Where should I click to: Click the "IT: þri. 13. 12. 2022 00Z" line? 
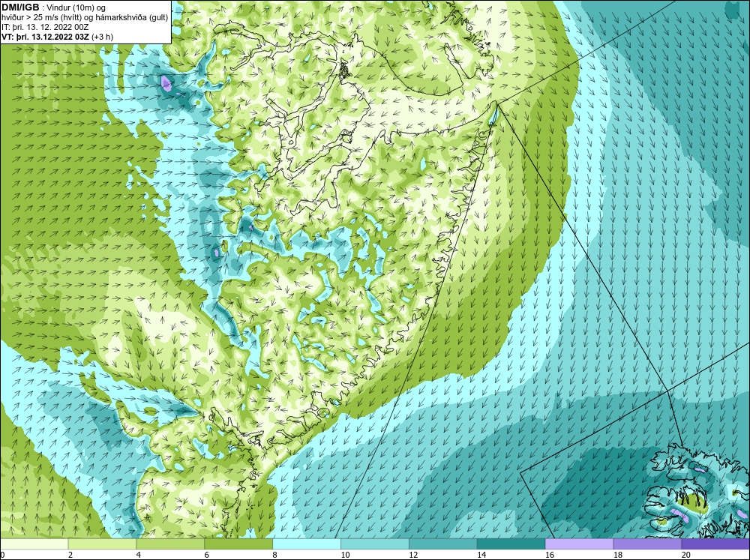45,27
